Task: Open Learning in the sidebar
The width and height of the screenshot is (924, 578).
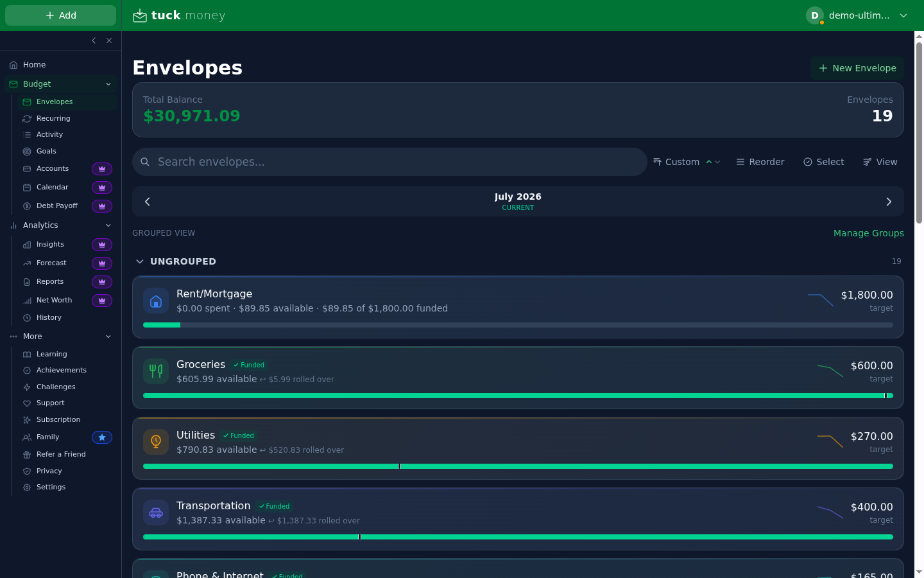Action: tap(67, 354)
